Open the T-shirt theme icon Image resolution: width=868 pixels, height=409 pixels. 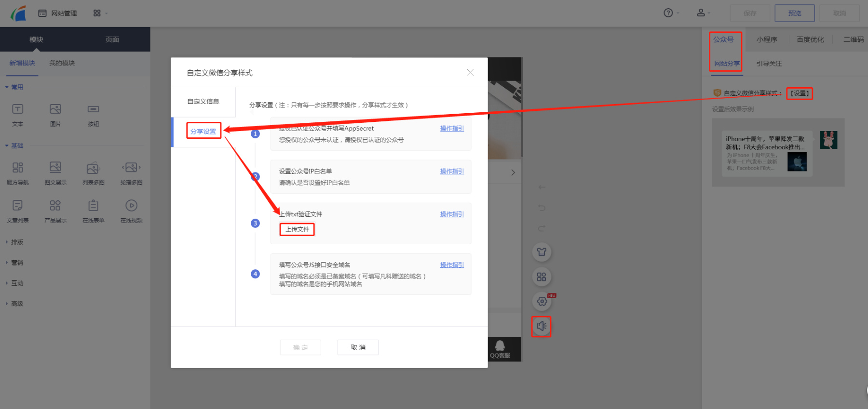tap(542, 252)
